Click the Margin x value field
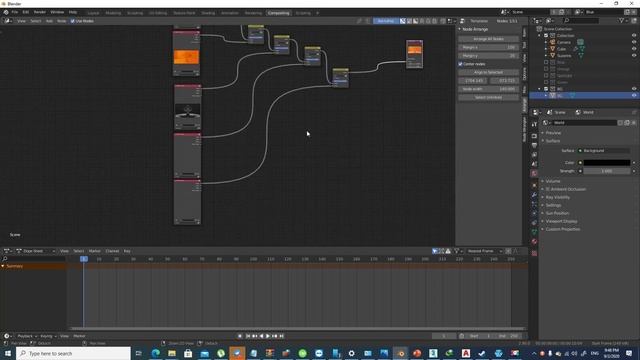Image resolution: width=640 pixels, height=360 pixels. coord(488,47)
